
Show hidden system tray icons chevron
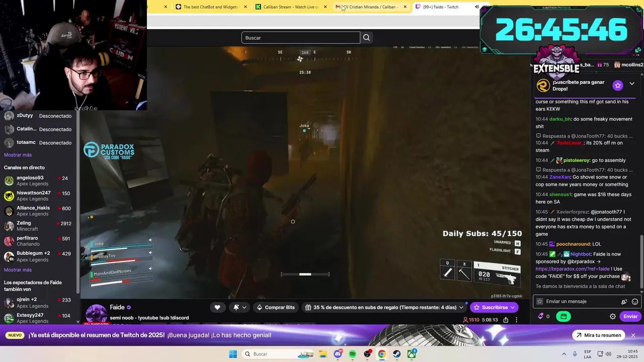click(x=563, y=354)
